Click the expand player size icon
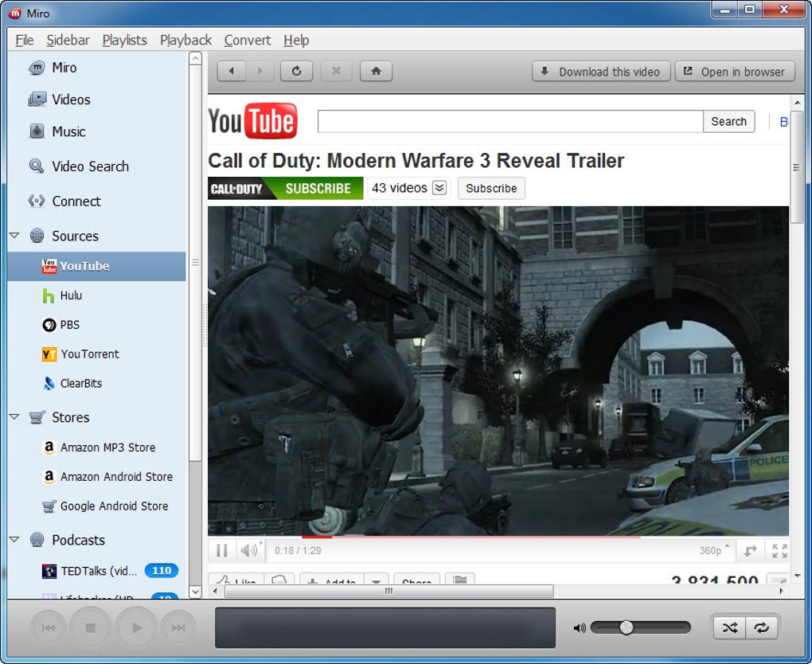812x664 pixels. pyautogui.click(x=750, y=551)
